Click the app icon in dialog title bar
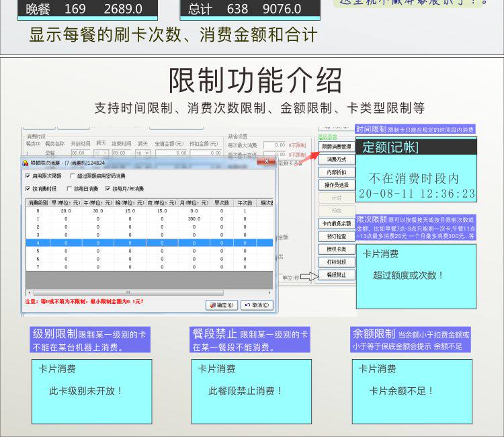This screenshot has width=504, height=437. [x=26, y=163]
